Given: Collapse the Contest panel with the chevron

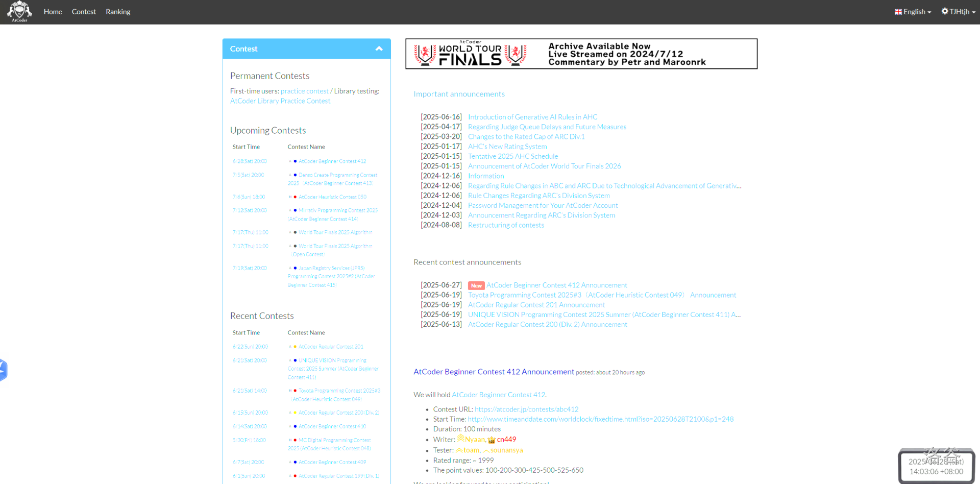Looking at the screenshot, I should click(379, 49).
